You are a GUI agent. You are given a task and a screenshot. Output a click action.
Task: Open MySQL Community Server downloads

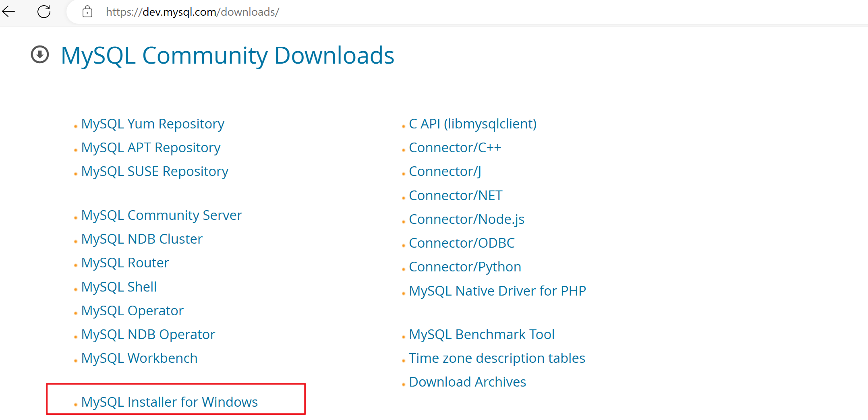pos(162,215)
